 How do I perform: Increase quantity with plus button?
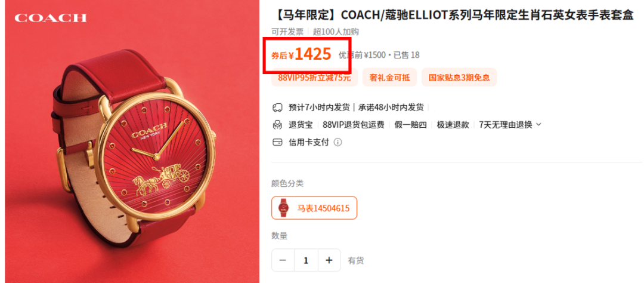pos(329,260)
